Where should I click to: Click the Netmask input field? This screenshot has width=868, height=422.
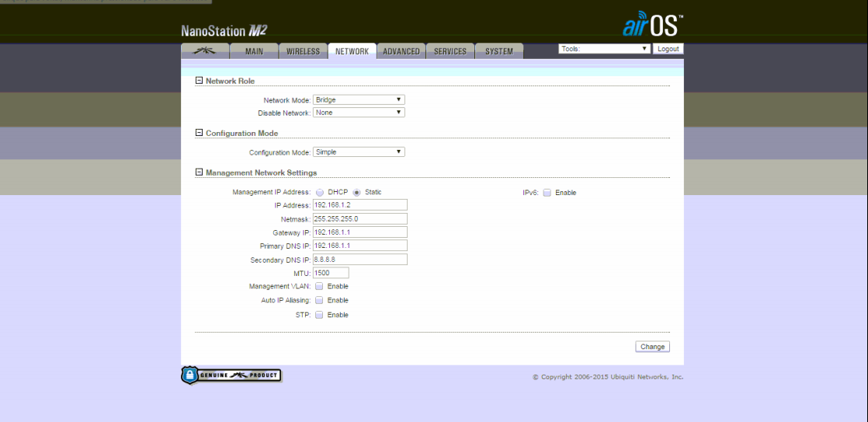(359, 218)
